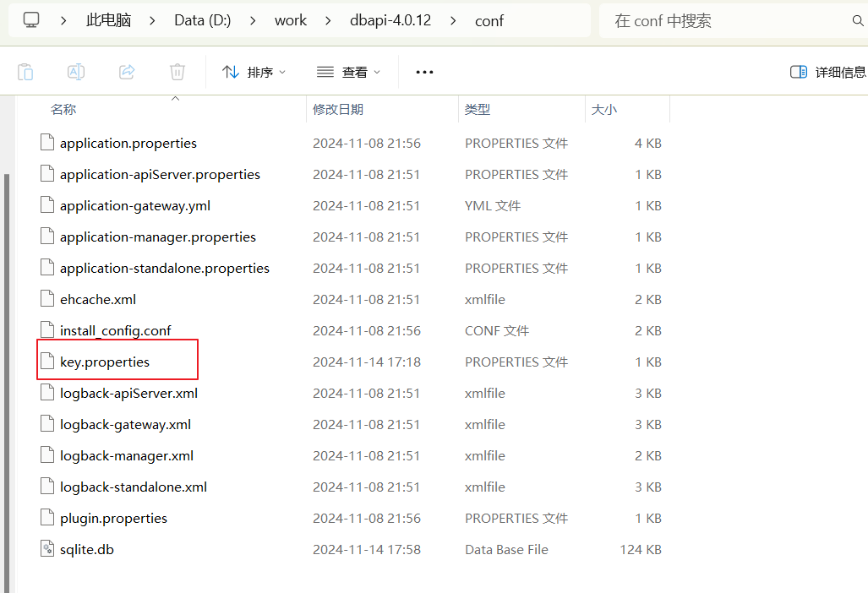Click the file icon of ehcache.xml
Image resolution: width=868 pixels, height=593 pixels.
point(47,299)
